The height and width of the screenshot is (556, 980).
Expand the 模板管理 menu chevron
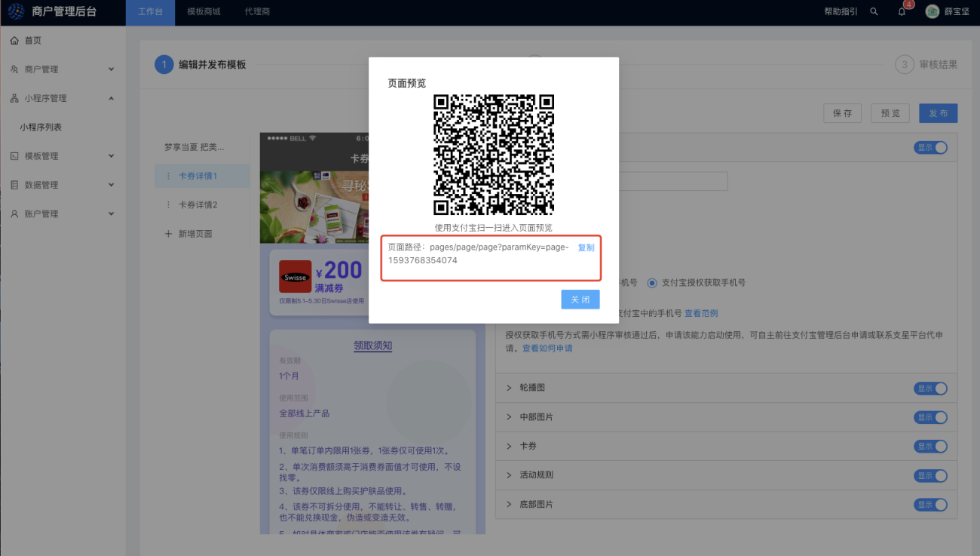tap(112, 156)
